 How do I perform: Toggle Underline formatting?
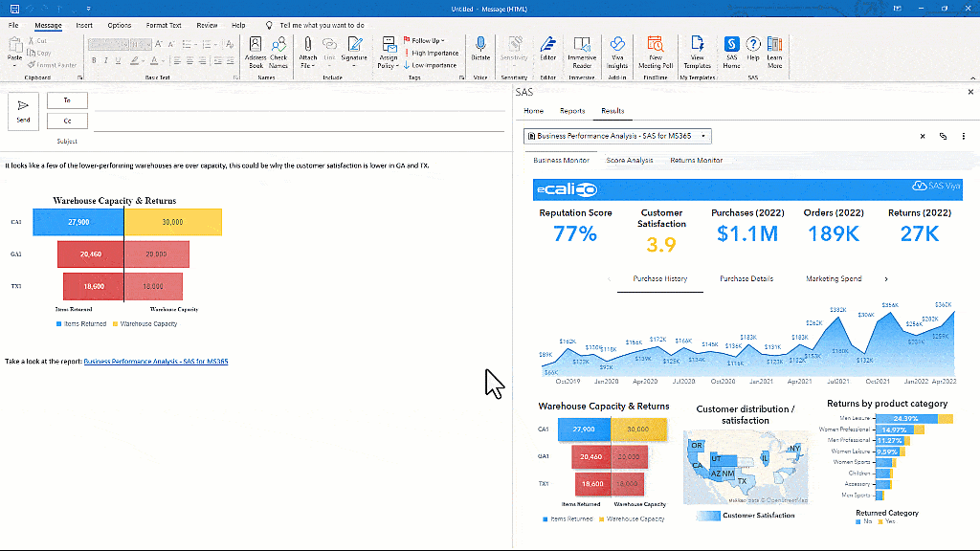(118, 60)
